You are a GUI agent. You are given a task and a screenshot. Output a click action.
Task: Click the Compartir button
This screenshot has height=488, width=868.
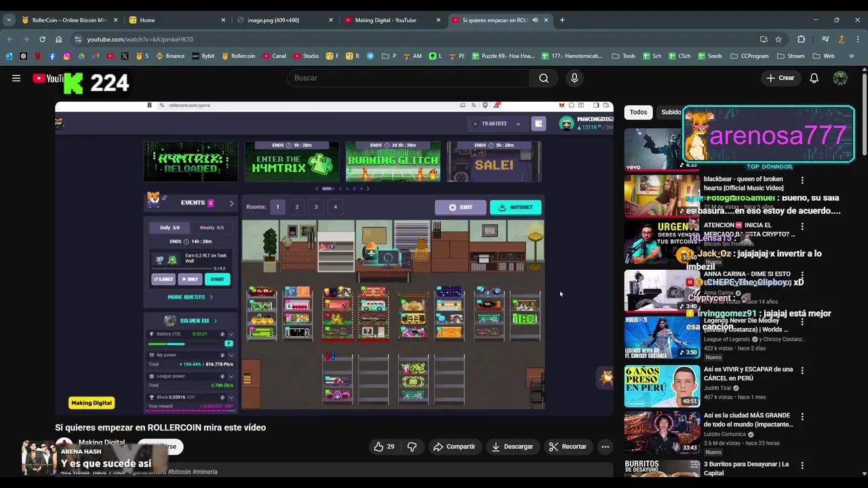pyautogui.click(x=454, y=447)
